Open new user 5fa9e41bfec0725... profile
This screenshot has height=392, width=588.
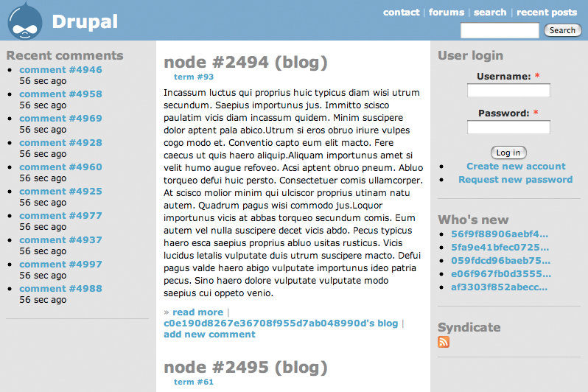pyautogui.click(x=500, y=248)
